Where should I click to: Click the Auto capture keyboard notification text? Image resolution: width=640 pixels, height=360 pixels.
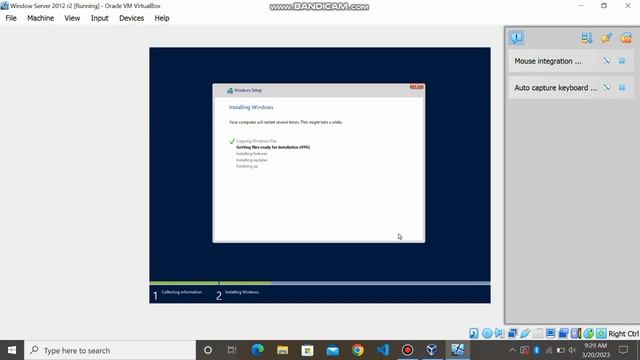pyautogui.click(x=556, y=88)
